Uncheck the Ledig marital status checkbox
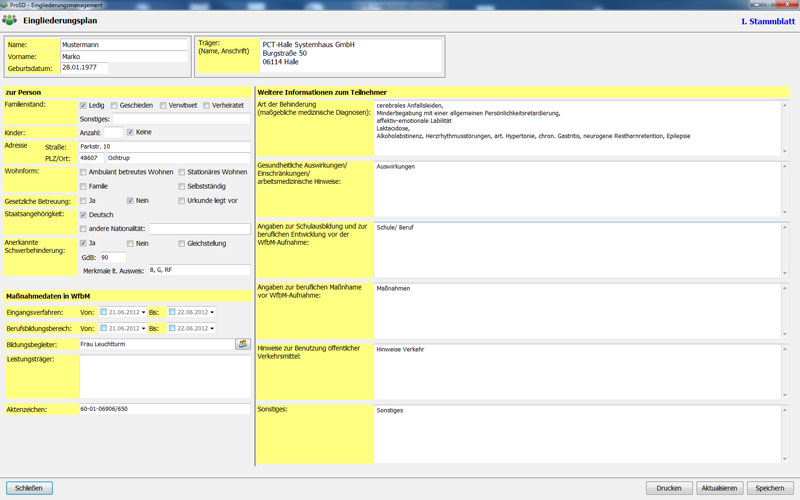Image resolution: width=800 pixels, height=500 pixels. (x=84, y=105)
